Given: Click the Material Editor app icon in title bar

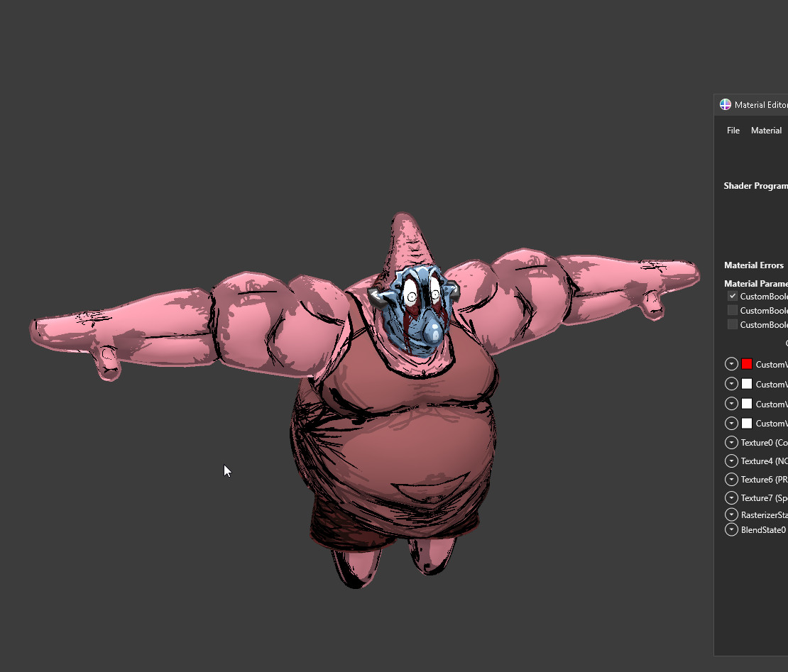Looking at the screenshot, I should coord(725,105).
